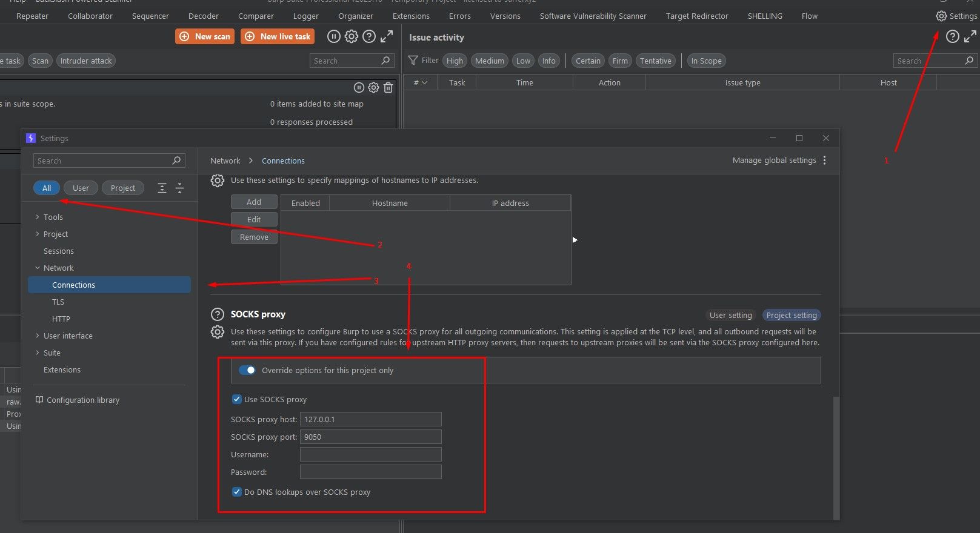This screenshot has height=533, width=980.
Task: Click the SOCKS Password field
Action: click(x=371, y=472)
